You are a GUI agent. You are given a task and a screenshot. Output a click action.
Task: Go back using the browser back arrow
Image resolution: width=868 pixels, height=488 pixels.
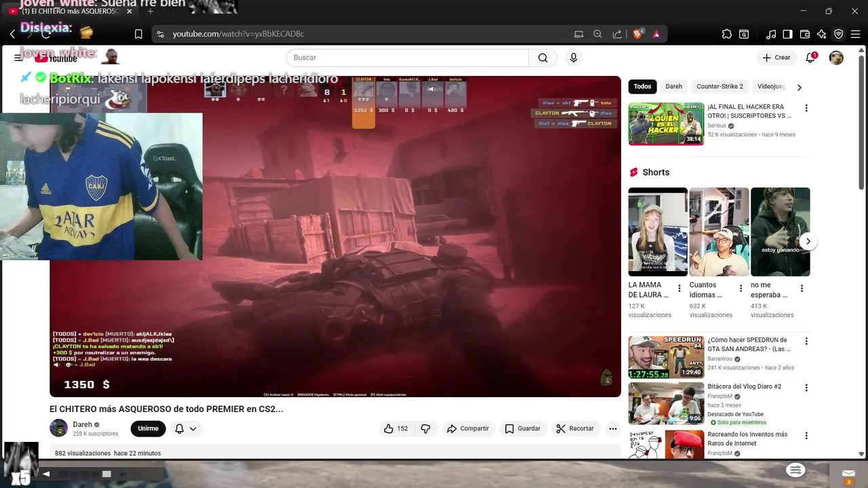click(x=12, y=34)
